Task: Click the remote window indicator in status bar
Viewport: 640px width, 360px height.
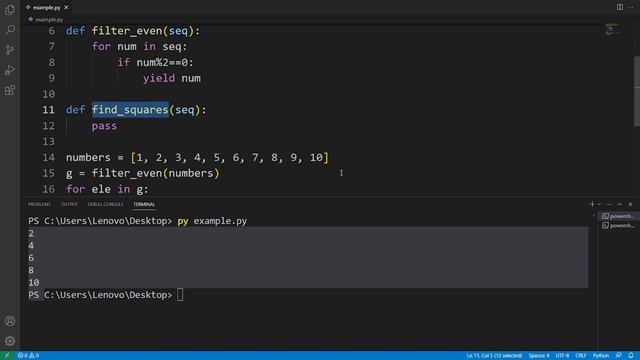Action: click(x=7, y=356)
